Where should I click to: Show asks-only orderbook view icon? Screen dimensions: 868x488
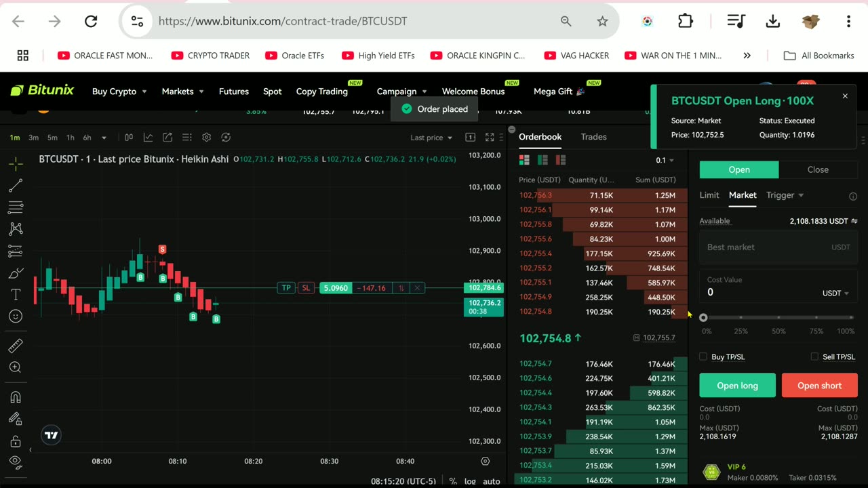coord(560,160)
